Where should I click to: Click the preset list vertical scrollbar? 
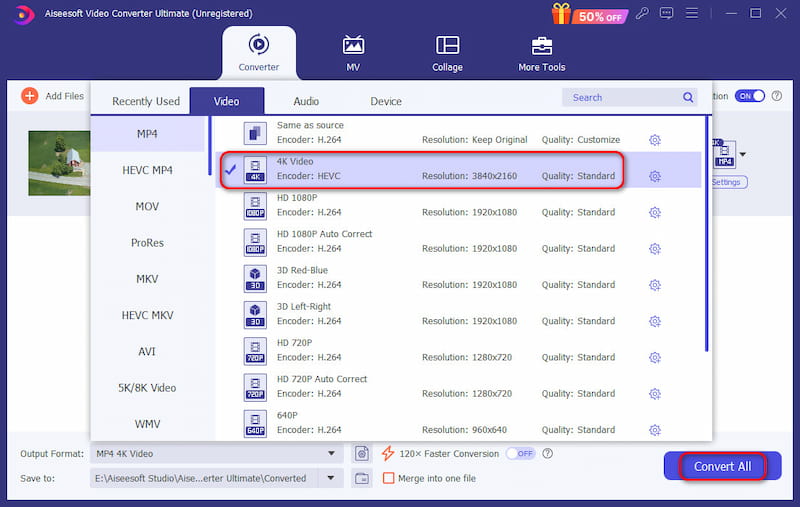(707, 234)
